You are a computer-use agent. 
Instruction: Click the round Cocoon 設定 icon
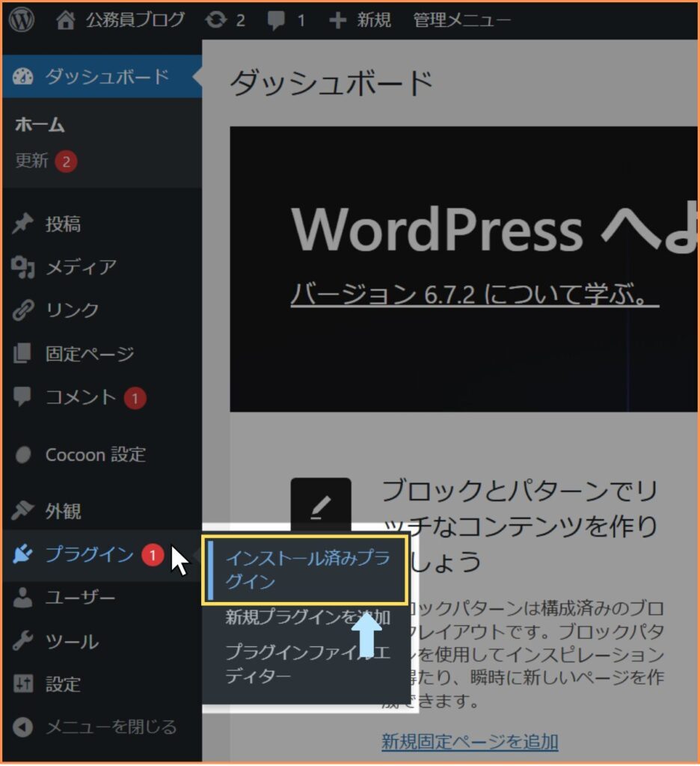(23, 455)
